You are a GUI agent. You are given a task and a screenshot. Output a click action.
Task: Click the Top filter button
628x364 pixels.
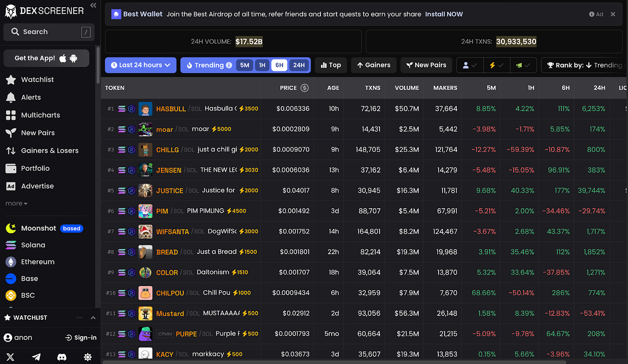(x=331, y=65)
